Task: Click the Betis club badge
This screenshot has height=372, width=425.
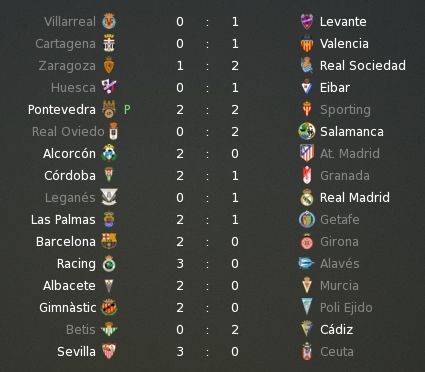Action: click(x=109, y=329)
